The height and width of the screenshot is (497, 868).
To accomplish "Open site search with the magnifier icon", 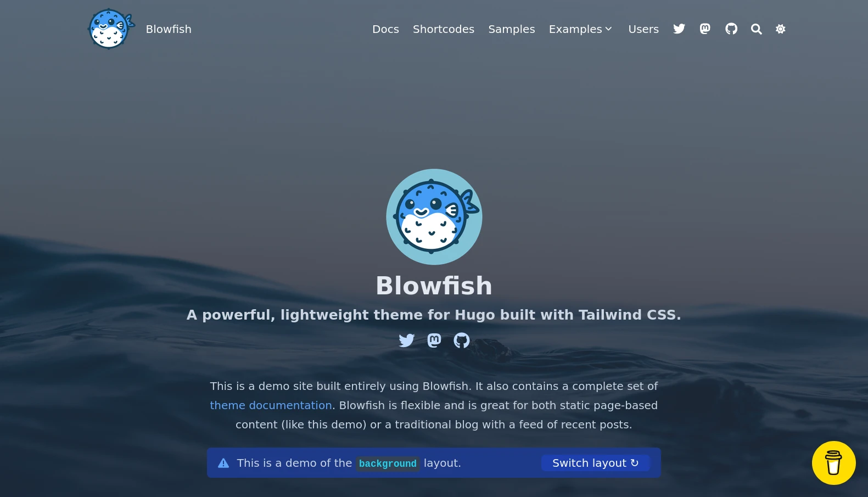I will tap(757, 29).
